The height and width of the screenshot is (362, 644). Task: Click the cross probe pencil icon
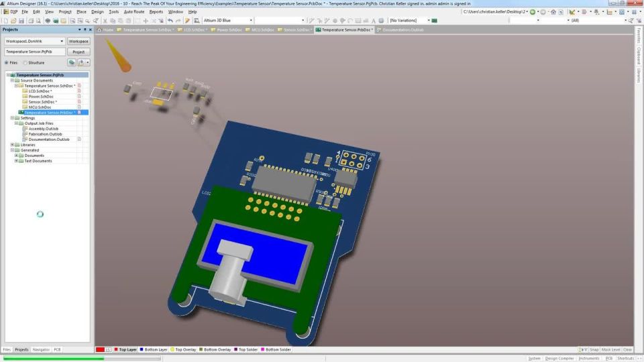tap(187, 21)
